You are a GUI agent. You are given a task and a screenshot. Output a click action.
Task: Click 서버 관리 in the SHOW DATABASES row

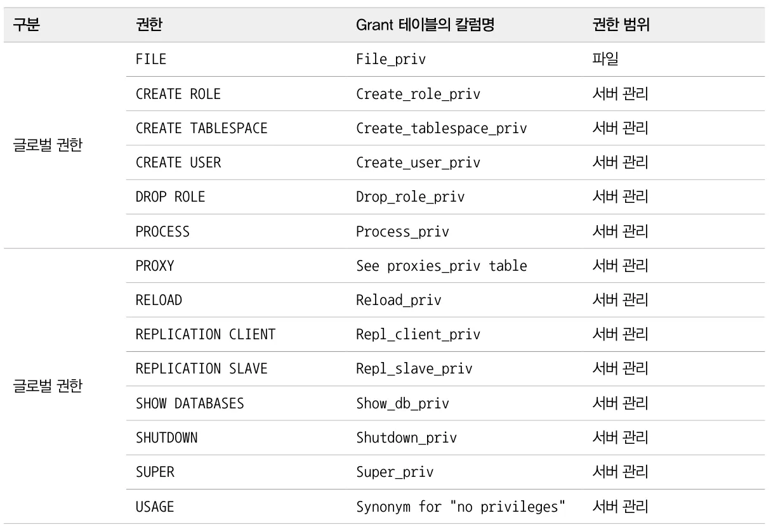pos(620,403)
